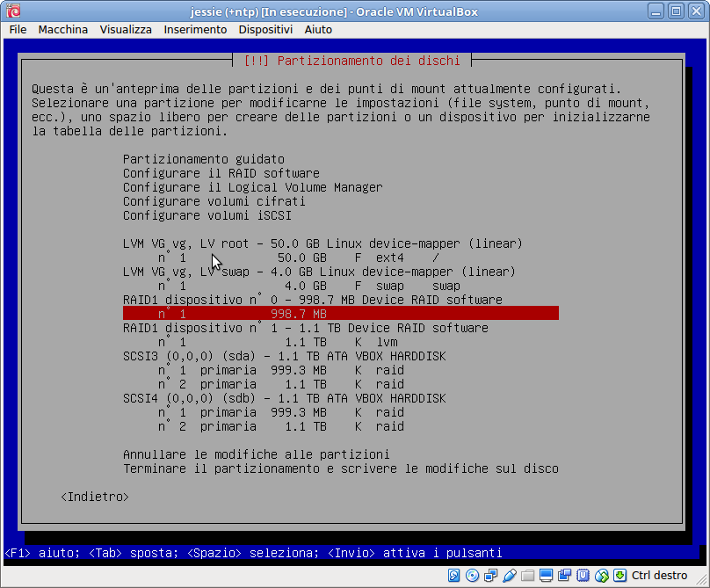710x588 pixels.
Task: Open the Macchina menu
Action: (63, 30)
